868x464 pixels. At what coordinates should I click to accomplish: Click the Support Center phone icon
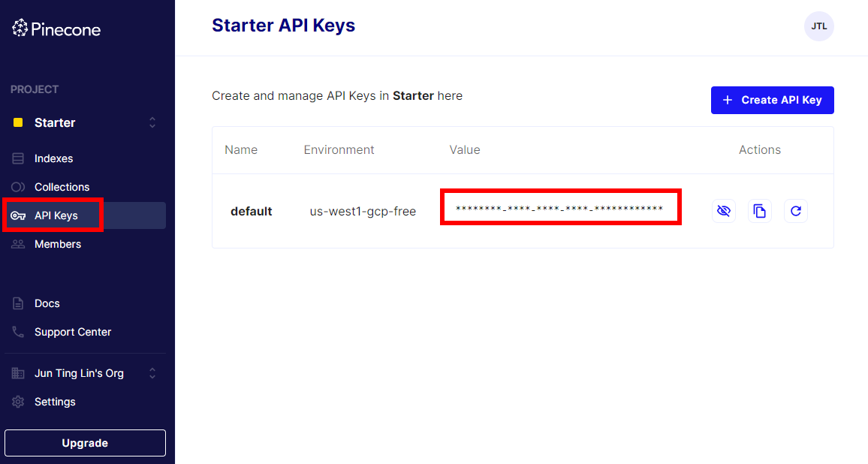(x=18, y=332)
